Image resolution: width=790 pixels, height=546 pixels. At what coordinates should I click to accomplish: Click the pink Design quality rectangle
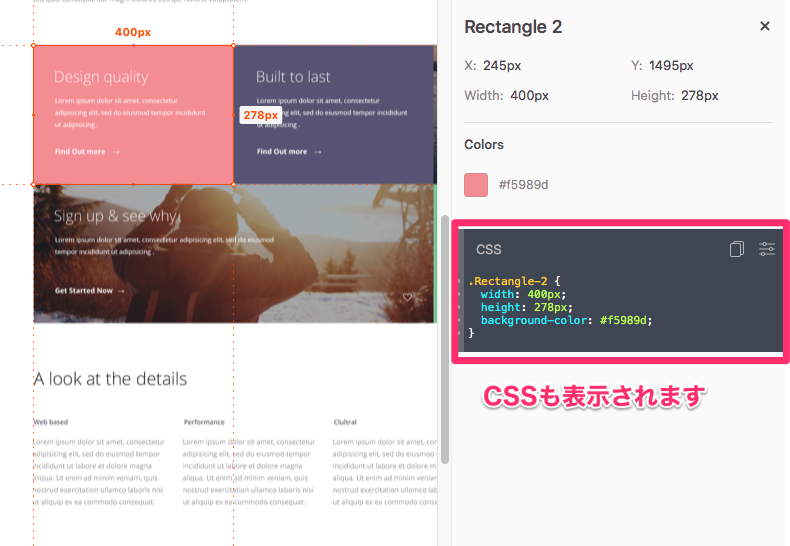tap(134, 115)
